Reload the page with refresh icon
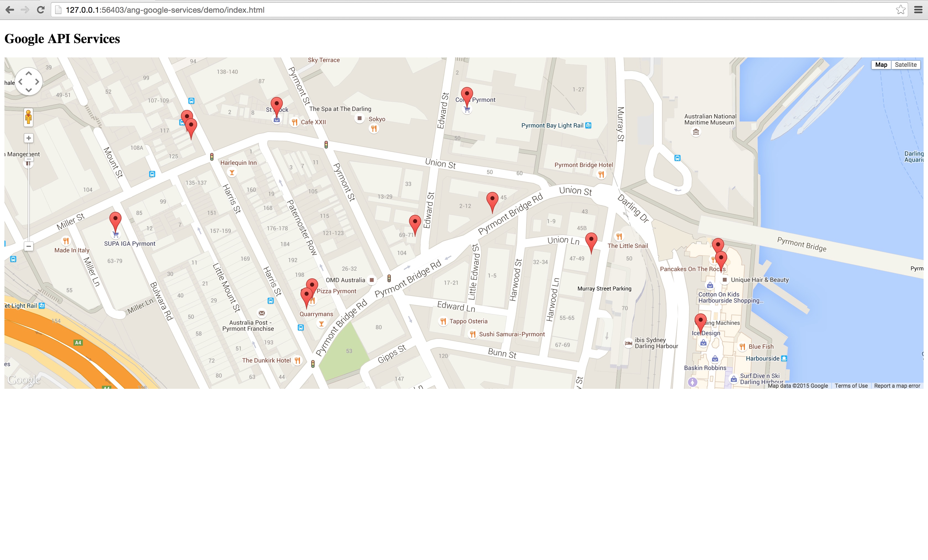Image resolution: width=928 pixels, height=560 pixels. (x=41, y=10)
